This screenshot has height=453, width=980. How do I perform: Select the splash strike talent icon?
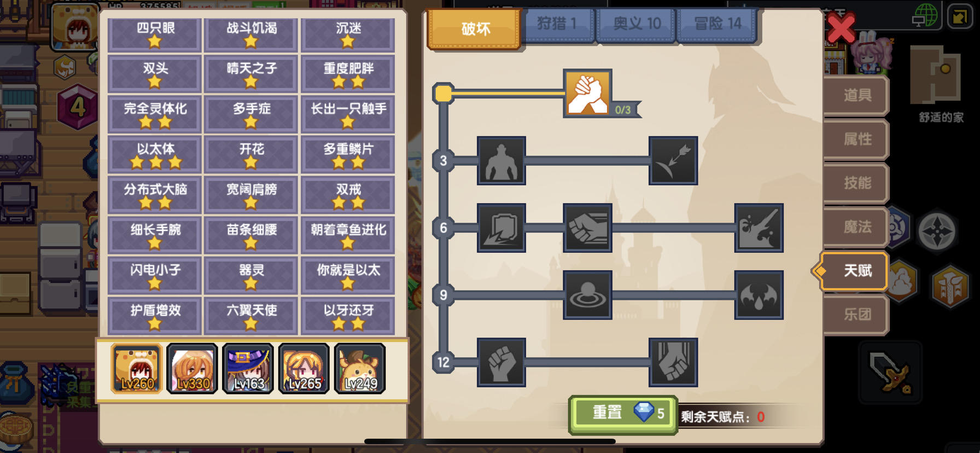coord(759,228)
